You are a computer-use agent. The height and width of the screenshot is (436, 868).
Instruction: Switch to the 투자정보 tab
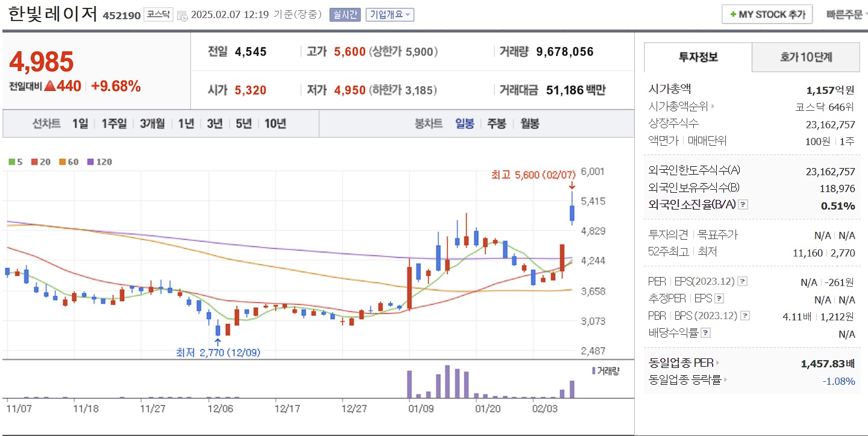point(698,57)
